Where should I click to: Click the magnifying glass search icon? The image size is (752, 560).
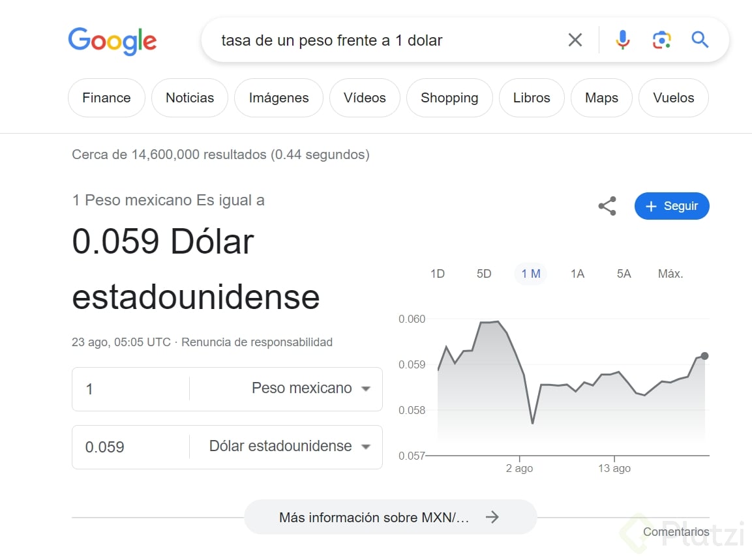700,40
